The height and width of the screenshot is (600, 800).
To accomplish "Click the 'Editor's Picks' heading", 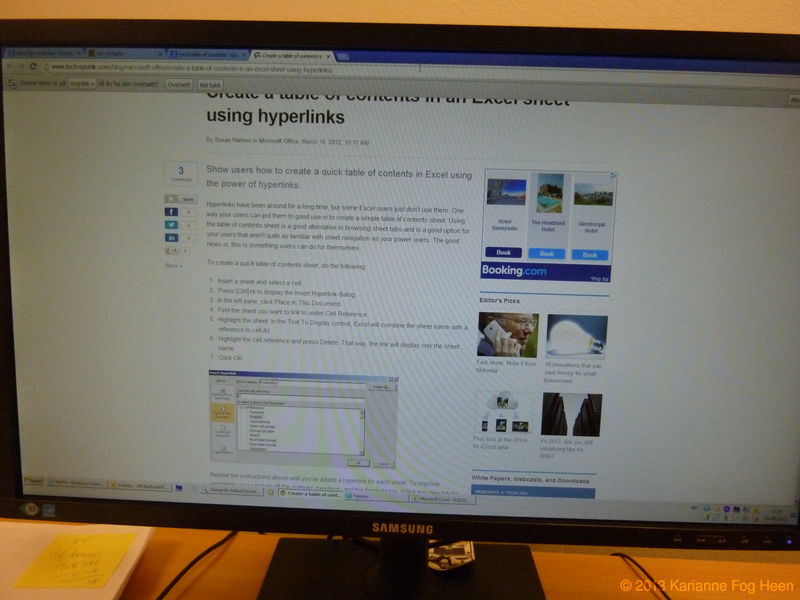I will (x=499, y=301).
